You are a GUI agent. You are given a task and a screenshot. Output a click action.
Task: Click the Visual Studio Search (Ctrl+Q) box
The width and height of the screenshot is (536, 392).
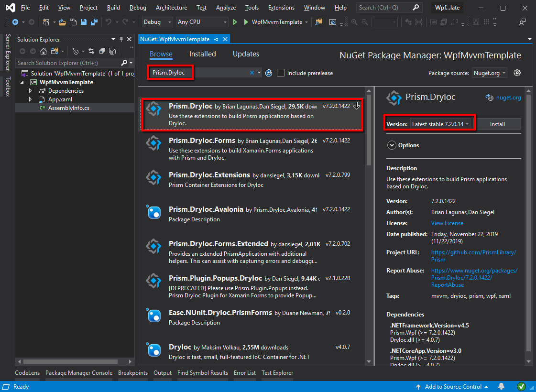tap(389, 8)
